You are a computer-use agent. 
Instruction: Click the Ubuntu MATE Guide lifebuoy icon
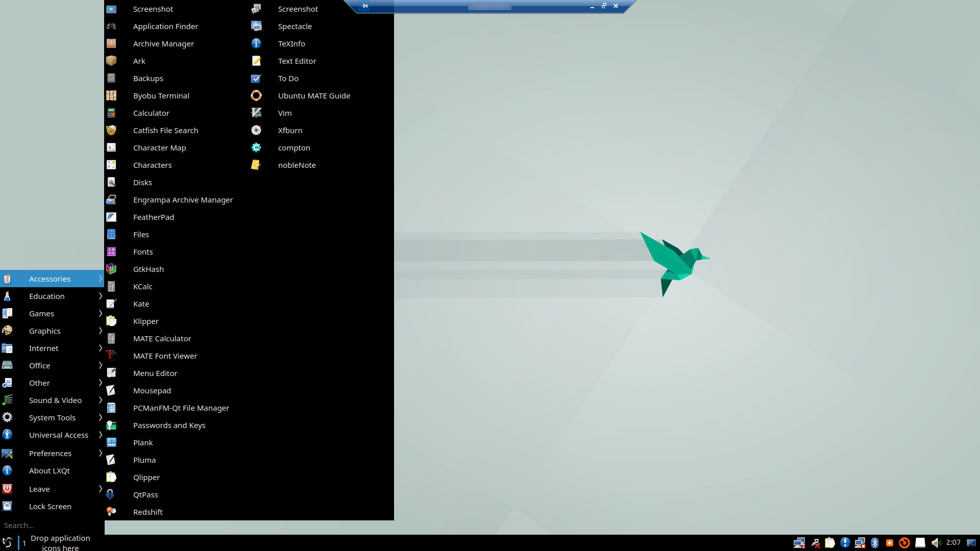click(256, 96)
